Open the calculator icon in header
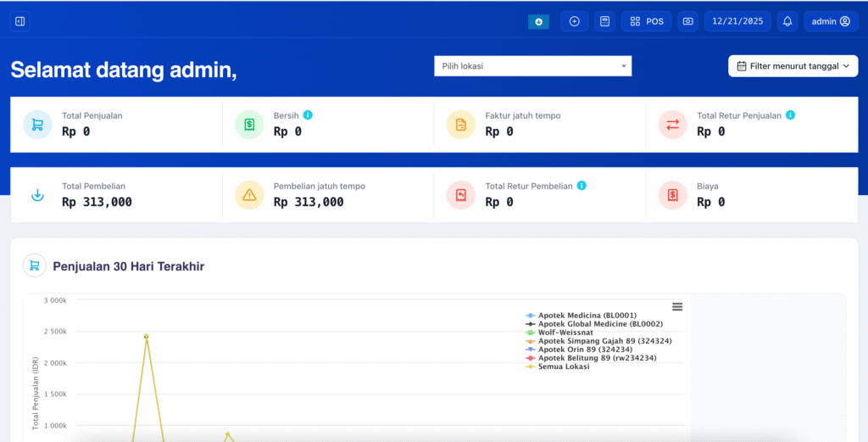This screenshot has height=442, width=868. click(x=604, y=21)
